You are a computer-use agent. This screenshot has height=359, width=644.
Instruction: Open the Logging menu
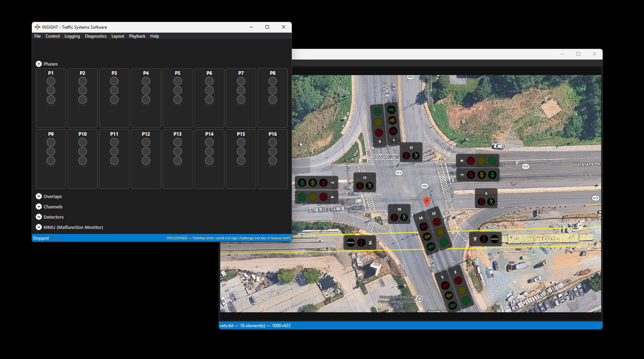click(x=72, y=36)
